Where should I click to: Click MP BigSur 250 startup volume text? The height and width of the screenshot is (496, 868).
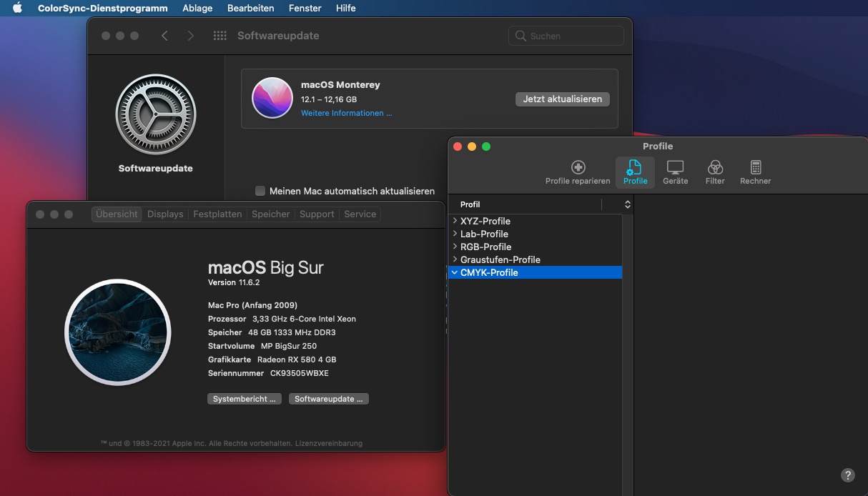(x=289, y=346)
